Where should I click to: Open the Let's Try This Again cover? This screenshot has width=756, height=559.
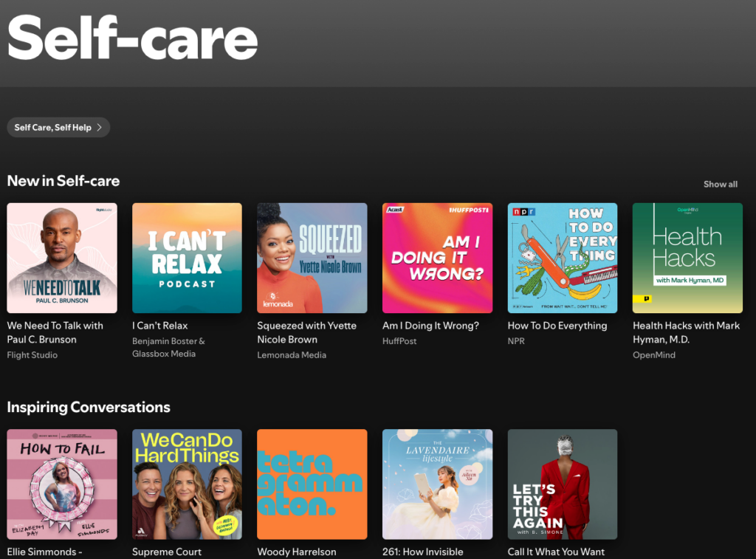pyautogui.click(x=563, y=484)
